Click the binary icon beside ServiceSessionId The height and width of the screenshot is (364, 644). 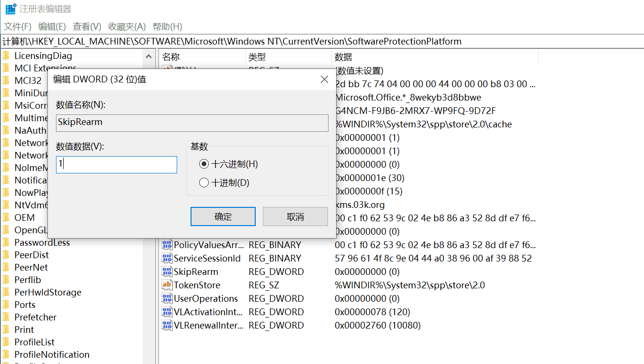point(167,258)
